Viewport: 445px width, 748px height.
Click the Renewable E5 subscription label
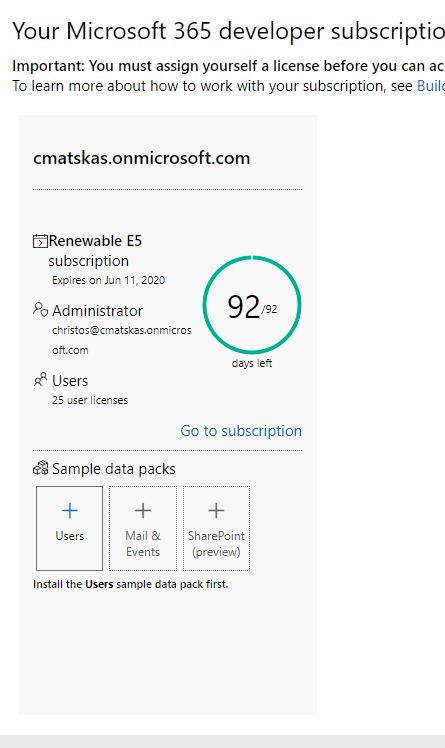coord(95,251)
